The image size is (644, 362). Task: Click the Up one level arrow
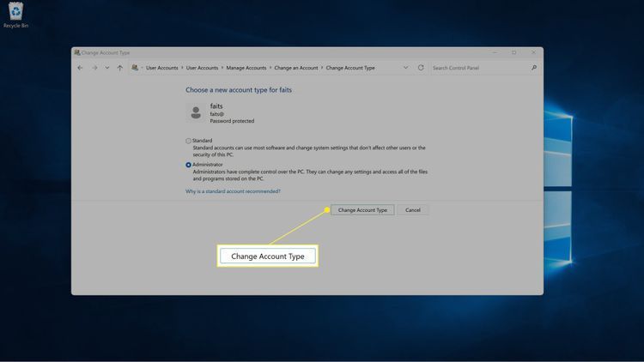click(119, 68)
